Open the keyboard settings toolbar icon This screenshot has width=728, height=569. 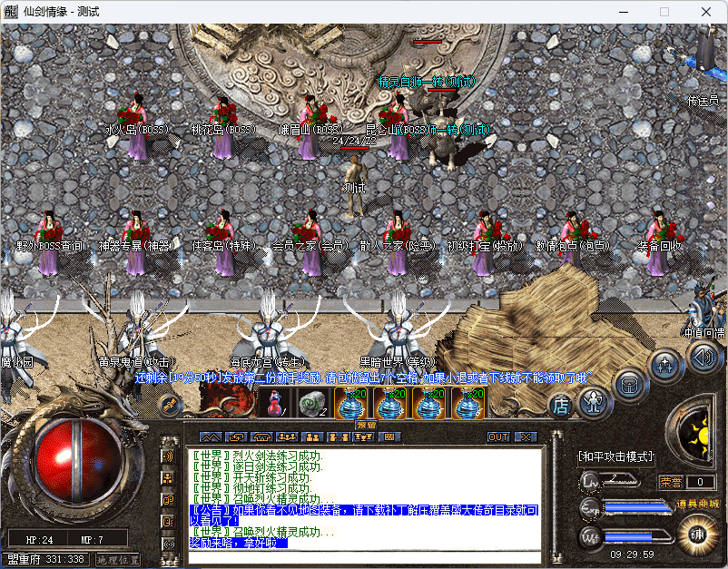pos(389,437)
